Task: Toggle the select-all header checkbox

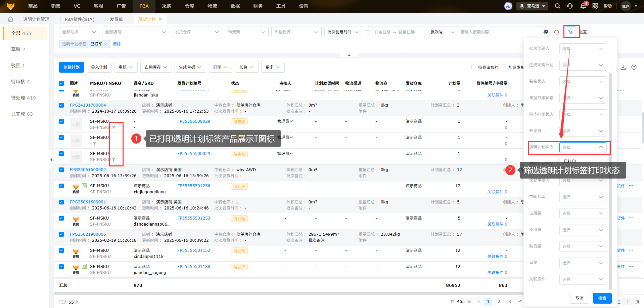Action: [x=61, y=83]
